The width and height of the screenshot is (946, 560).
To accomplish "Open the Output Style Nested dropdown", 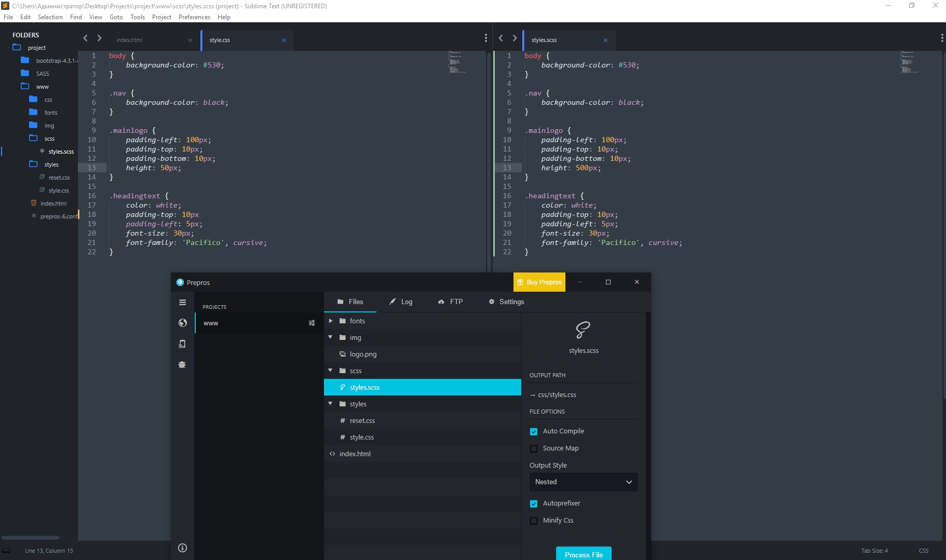I will click(x=584, y=482).
